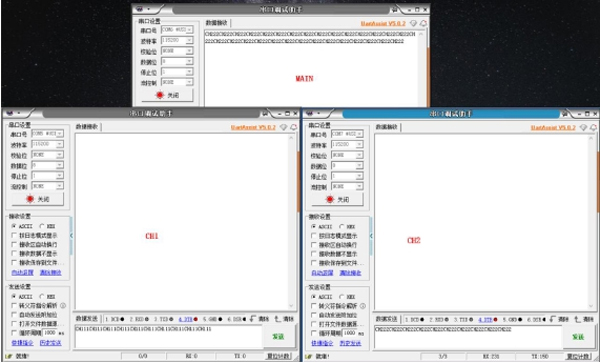Click the send-area clear icon in CH1 window toolbar
The height and width of the screenshot is (363, 600).
point(278,319)
